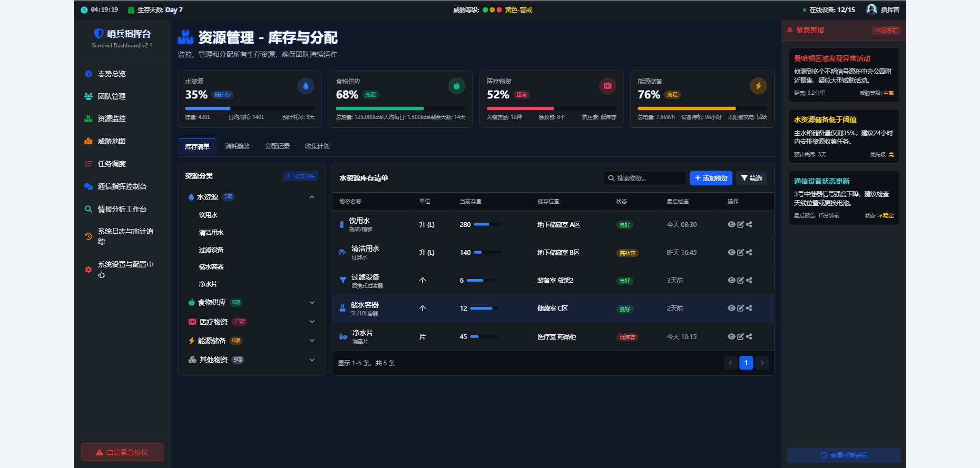
Task: Click the 紧急警报 bell icon
Action: pyautogui.click(x=790, y=30)
